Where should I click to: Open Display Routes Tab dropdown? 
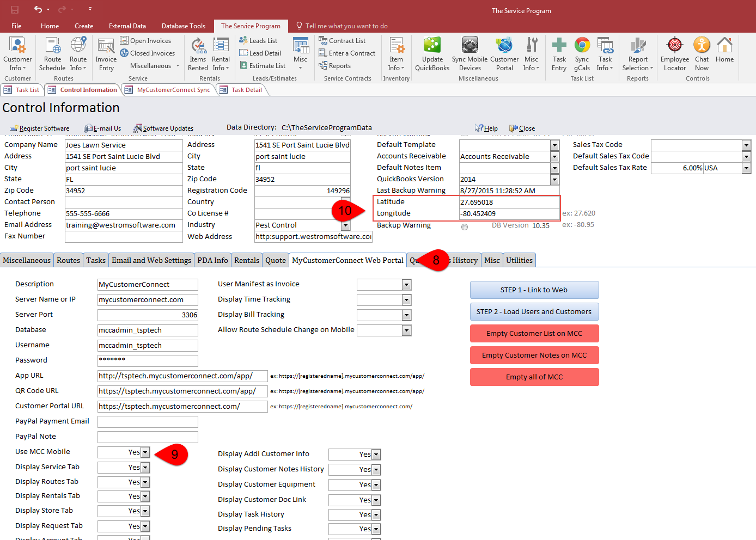tap(145, 482)
